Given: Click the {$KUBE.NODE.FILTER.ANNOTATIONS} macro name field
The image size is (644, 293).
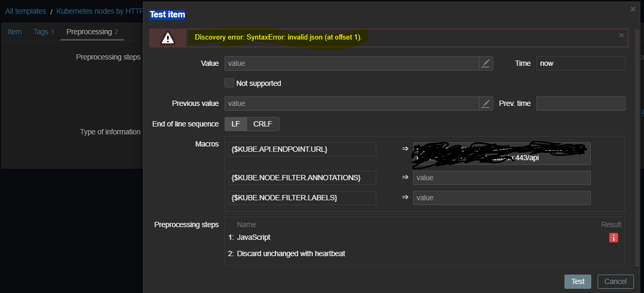Looking at the screenshot, I should click(x=303, y=178).
